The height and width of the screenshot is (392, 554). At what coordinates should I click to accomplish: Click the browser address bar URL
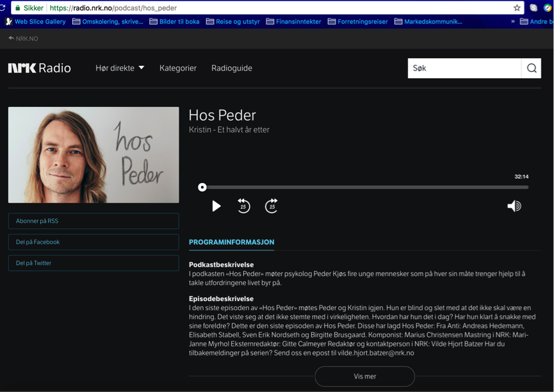coord(113,8)
